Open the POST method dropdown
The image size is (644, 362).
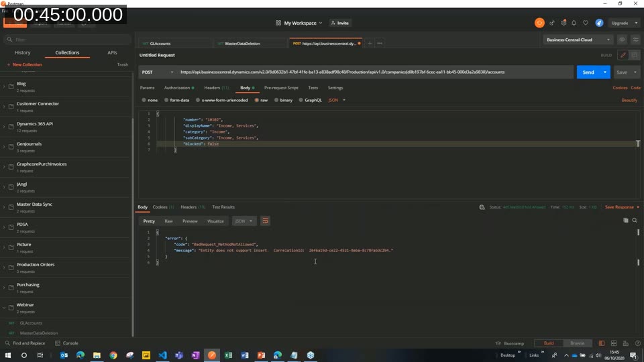pos(157,72)
